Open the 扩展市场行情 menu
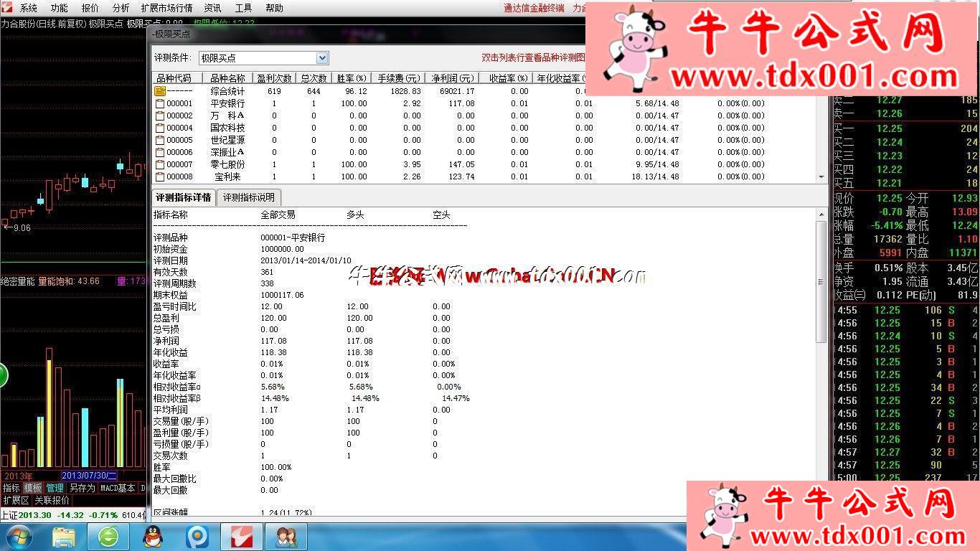The image size is (980, 551). (x=167, y=8)
